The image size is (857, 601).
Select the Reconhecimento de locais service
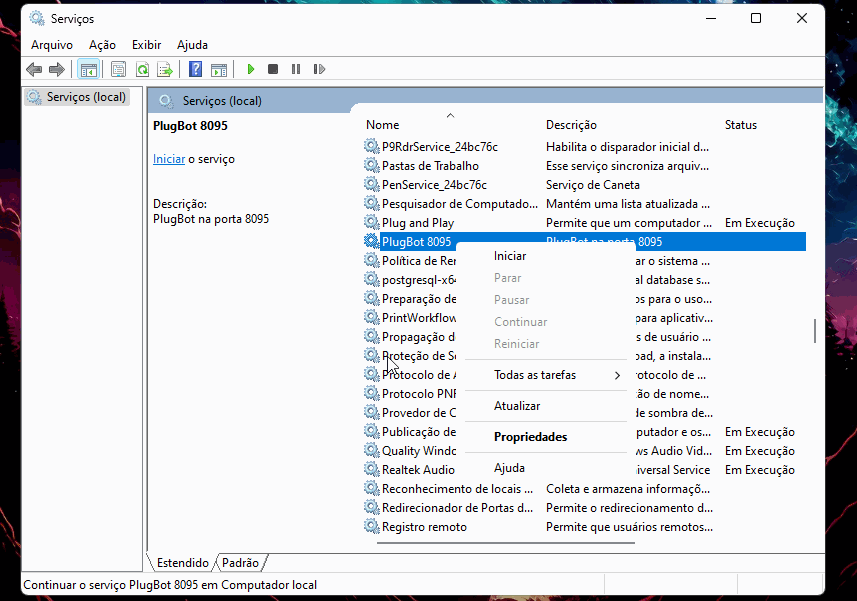(457, 488)
